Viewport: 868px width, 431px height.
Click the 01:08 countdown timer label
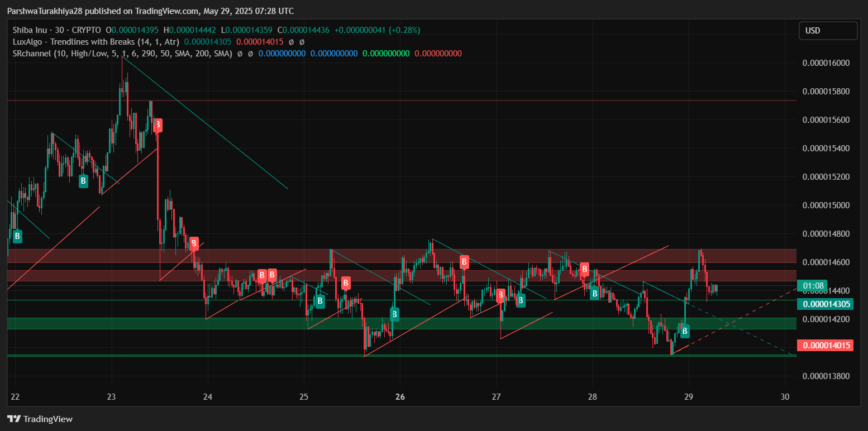click(813, 286)
